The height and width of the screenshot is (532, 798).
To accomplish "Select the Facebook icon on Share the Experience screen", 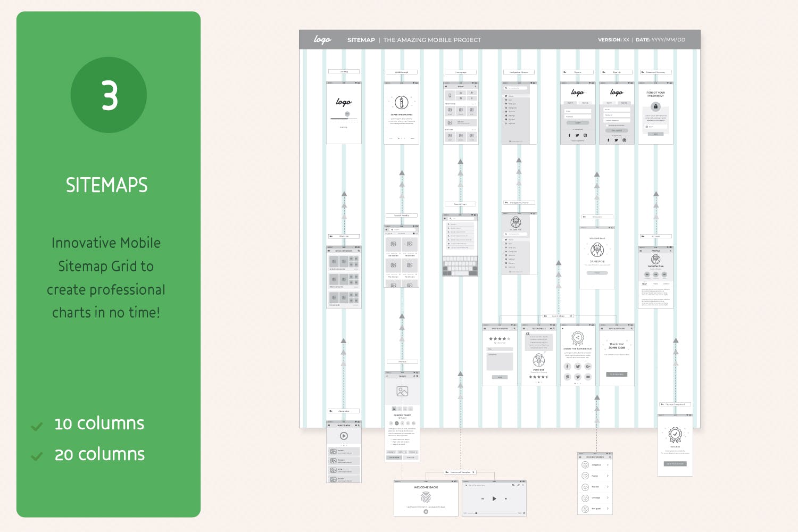I will coord(568,367).
